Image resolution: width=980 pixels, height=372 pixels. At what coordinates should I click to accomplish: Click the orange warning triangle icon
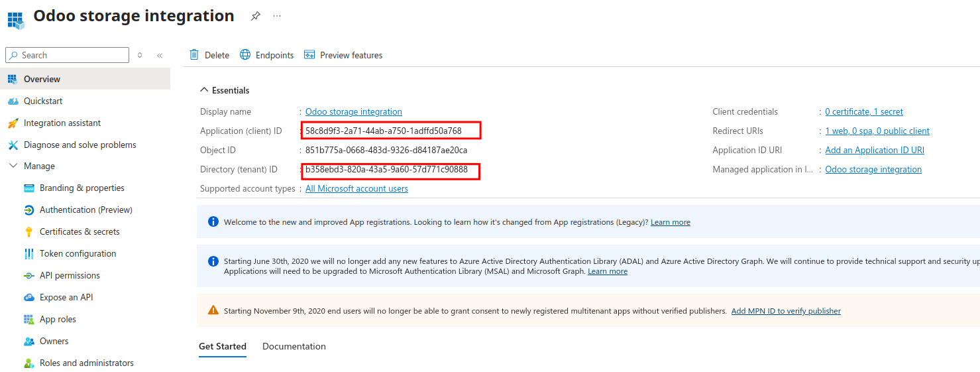[213, 310]
